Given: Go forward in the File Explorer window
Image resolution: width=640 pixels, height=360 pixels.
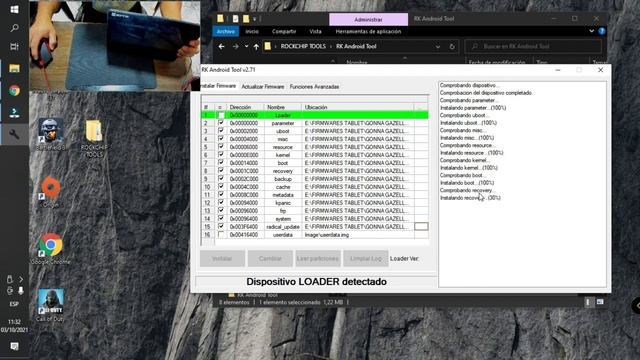Looking at the screenshot, I should point(236,47).
